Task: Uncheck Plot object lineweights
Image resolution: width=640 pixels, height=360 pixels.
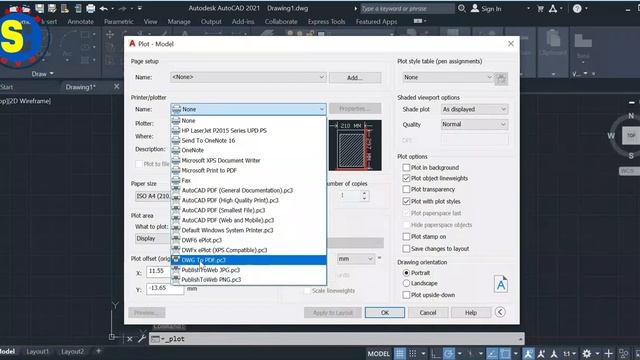Action: (406, 178)
